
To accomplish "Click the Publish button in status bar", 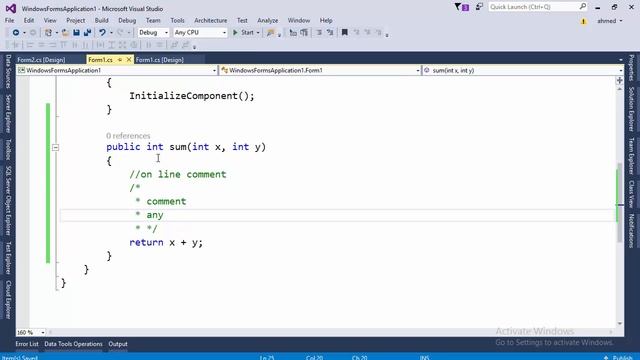I will 618,357.
